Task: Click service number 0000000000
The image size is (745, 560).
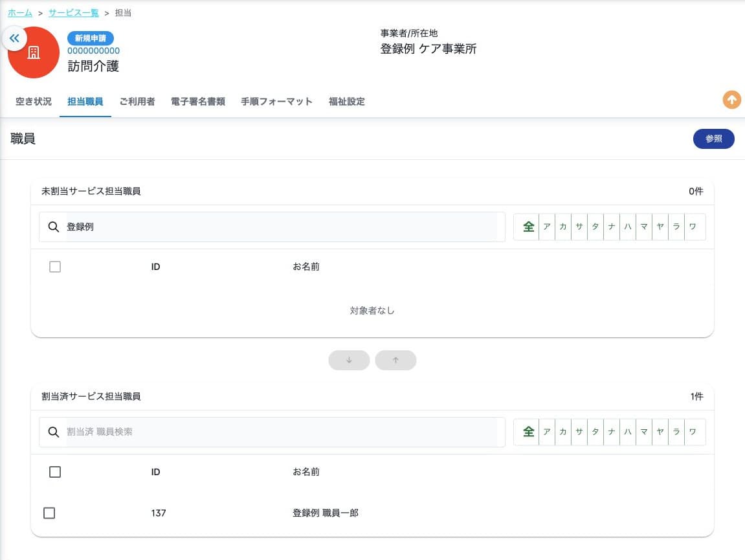Action: click(94, 51)
